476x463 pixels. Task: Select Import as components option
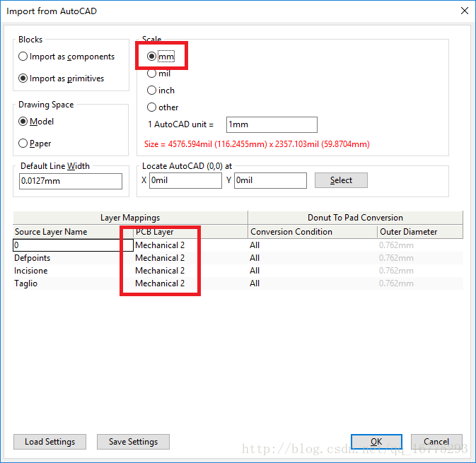[x=66, y=57]
